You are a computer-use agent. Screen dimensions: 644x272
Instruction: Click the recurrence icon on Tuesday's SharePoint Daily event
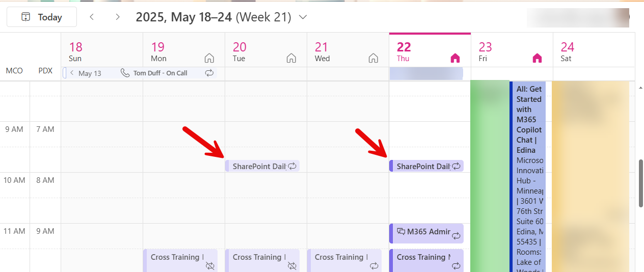click(x=292, y=166)
